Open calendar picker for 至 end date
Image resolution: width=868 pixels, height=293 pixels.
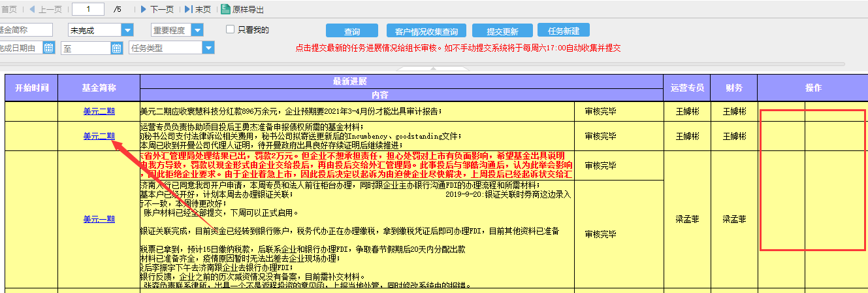[x=116, y=48]
